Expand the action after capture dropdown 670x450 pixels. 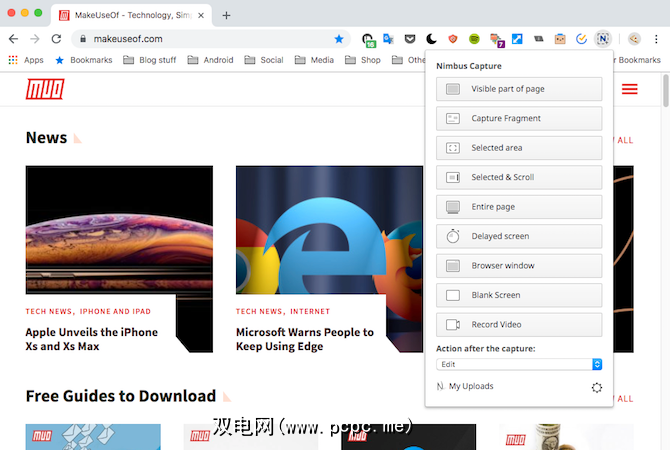coord(519,365)
